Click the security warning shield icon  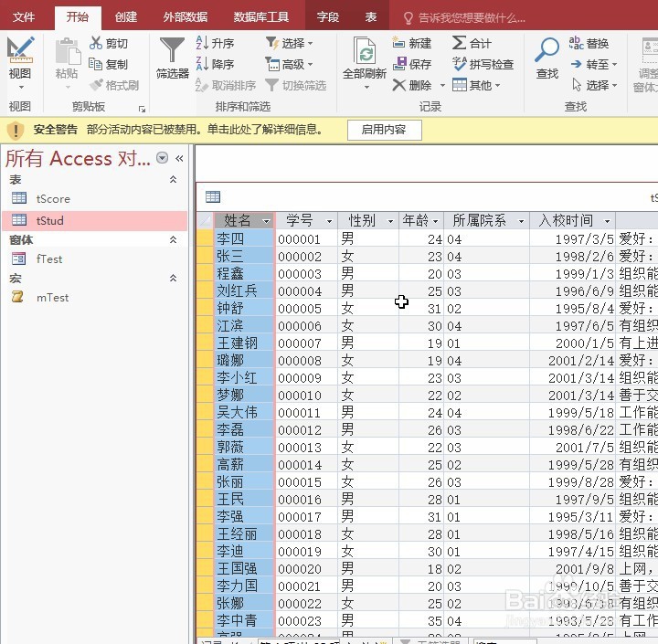16,130
